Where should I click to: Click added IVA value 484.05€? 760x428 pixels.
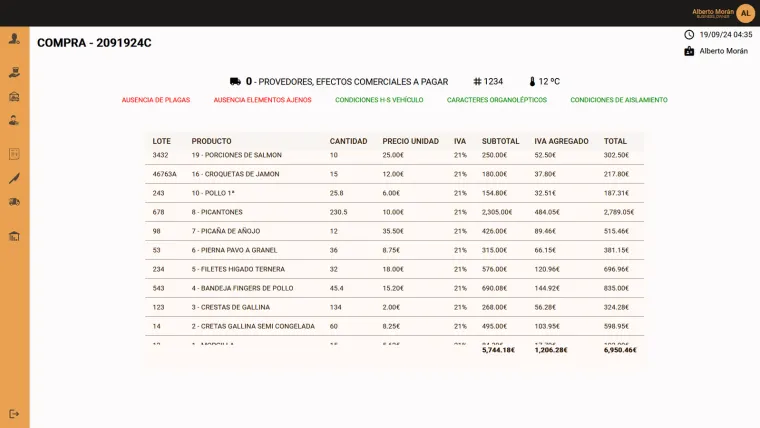547,212
